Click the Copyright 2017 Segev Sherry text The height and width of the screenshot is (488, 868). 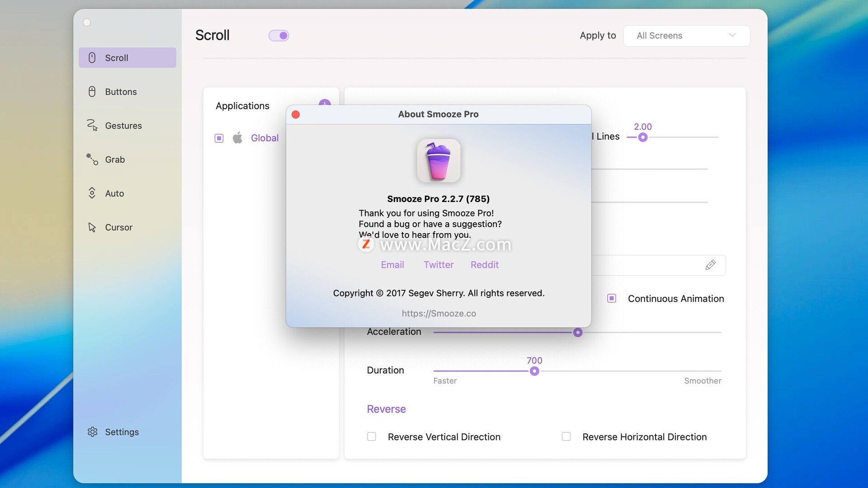point(439,293)
